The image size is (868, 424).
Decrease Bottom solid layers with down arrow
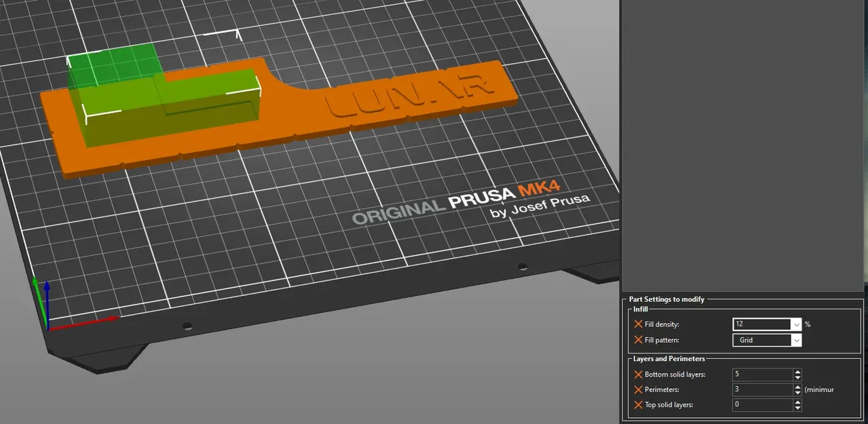(797, 378)
